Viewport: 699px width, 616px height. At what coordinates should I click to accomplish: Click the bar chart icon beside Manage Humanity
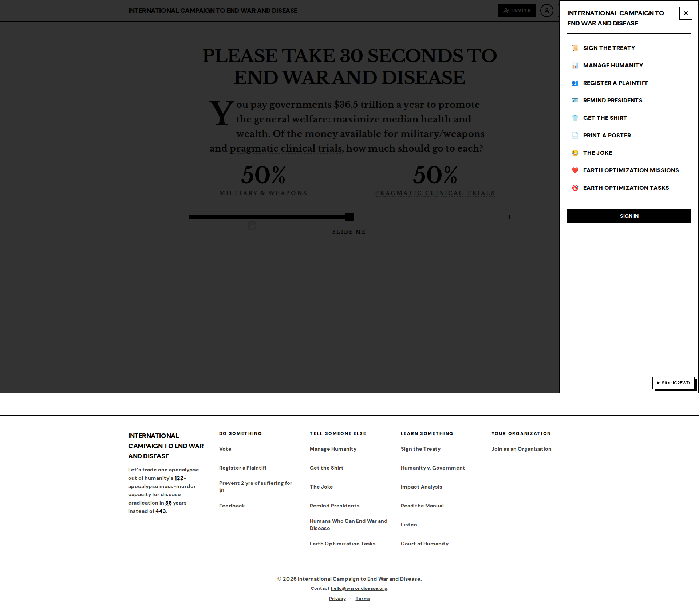tap(575, 66)
